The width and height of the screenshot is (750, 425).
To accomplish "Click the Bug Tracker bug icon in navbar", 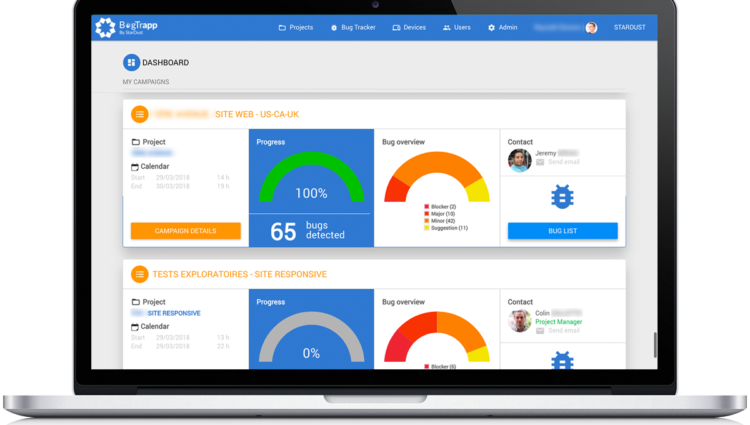I will click(x=334, y=28).
